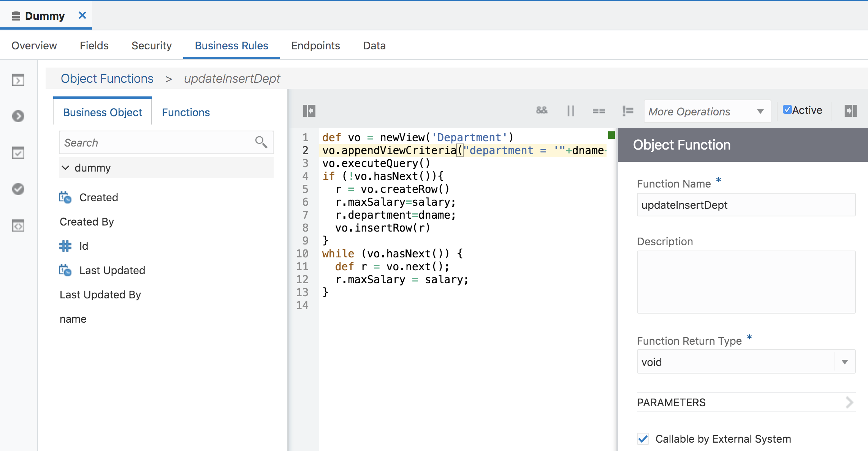Click the code brackets icon in the sidebar
Screen dimensions: 868x451
point(18,225)
